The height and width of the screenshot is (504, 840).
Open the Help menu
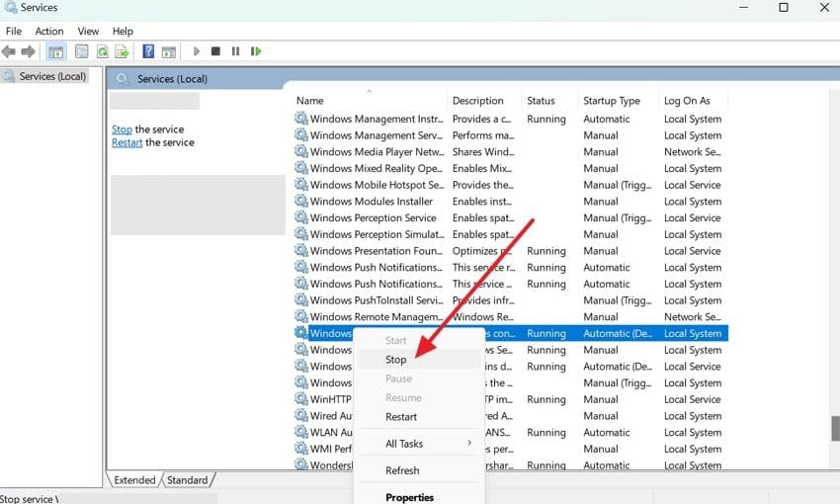pos(123,31)
